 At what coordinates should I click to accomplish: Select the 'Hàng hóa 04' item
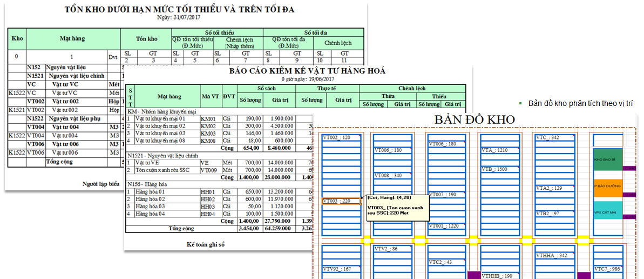tap(150, 214)
